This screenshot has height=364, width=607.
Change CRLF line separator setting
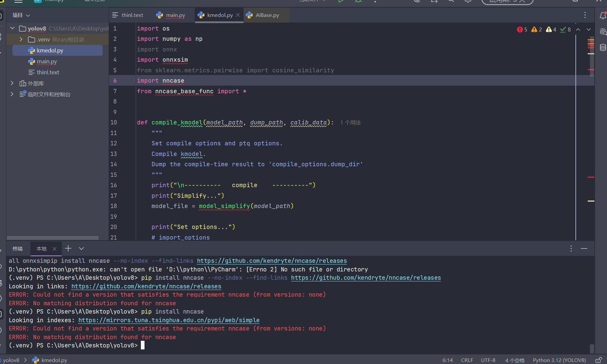pos(467,360)
